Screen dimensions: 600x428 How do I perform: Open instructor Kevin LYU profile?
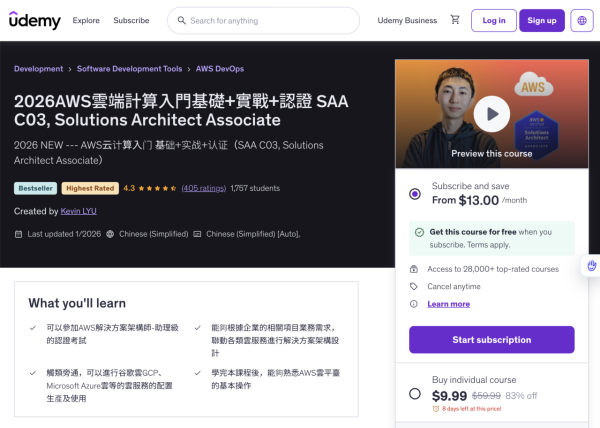78,211
